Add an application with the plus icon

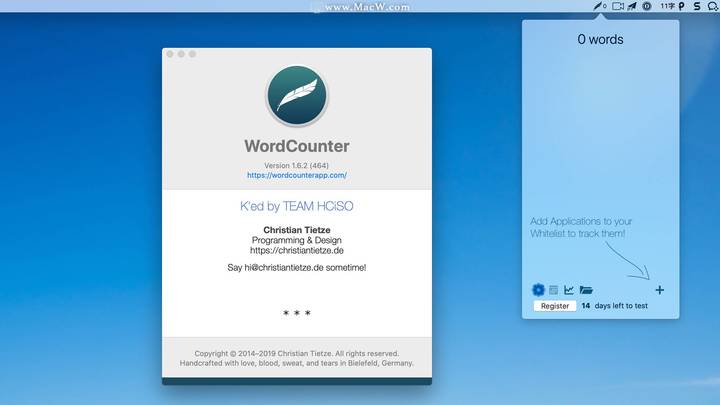pos(659,290)
